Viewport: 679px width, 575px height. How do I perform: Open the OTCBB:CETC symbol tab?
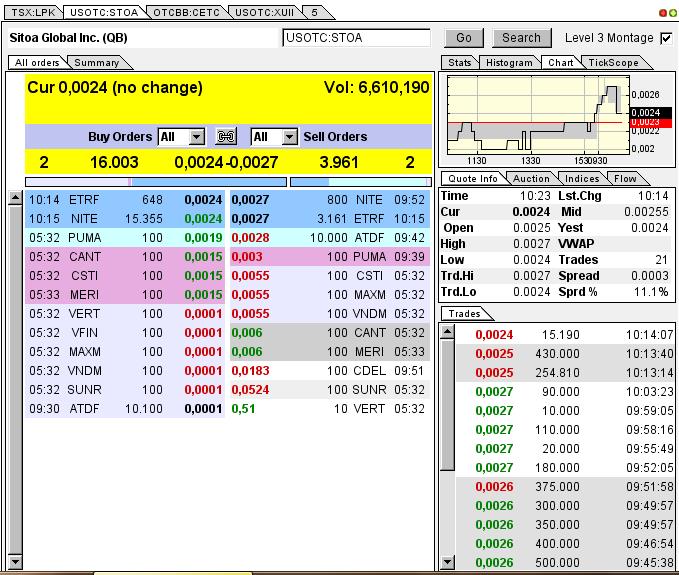(x=184, y=12)
